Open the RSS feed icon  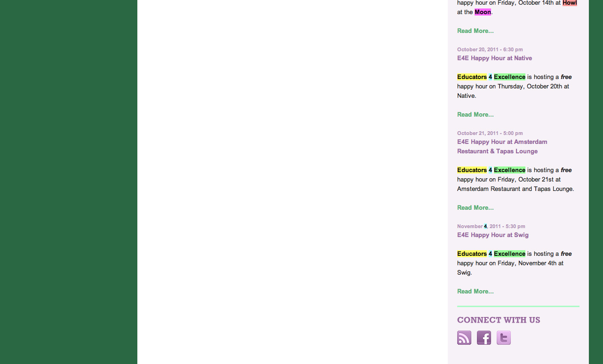464,338
